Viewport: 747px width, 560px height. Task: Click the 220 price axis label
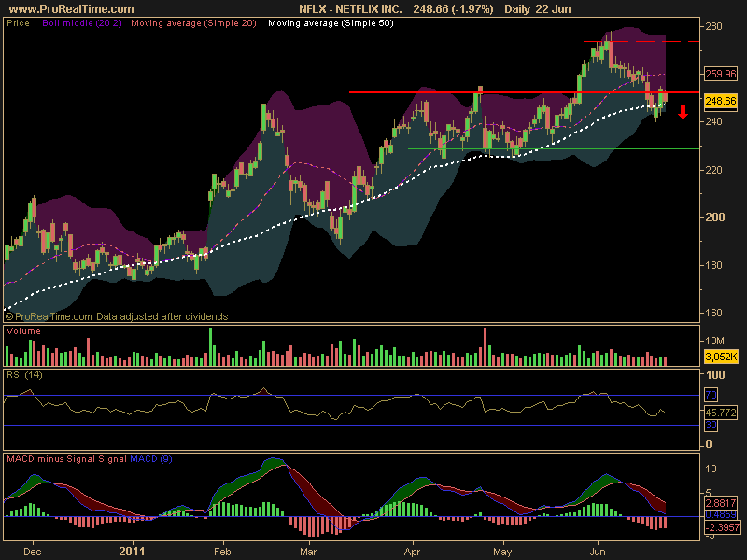713,170
